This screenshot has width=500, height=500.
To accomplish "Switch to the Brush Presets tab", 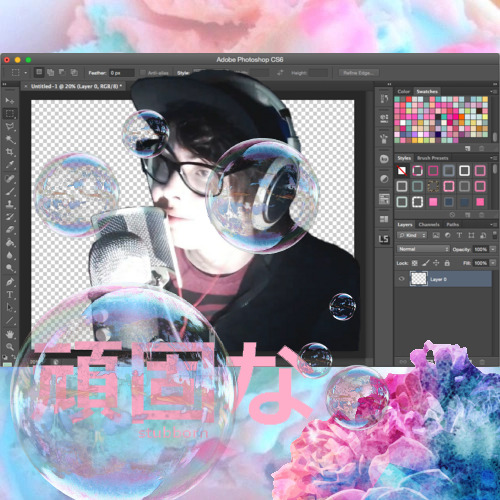I will (x=433, y=158).
